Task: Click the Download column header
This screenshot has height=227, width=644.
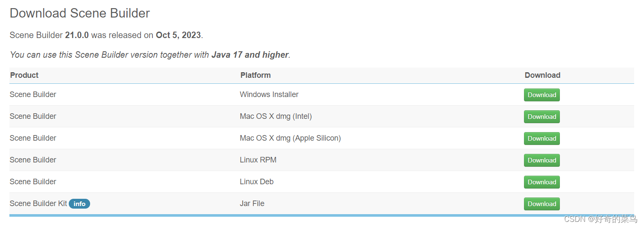Action: coord(542,75)
